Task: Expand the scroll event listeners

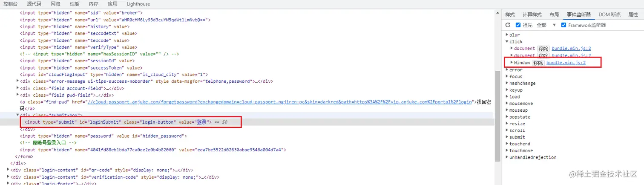Action: [507, 130]
